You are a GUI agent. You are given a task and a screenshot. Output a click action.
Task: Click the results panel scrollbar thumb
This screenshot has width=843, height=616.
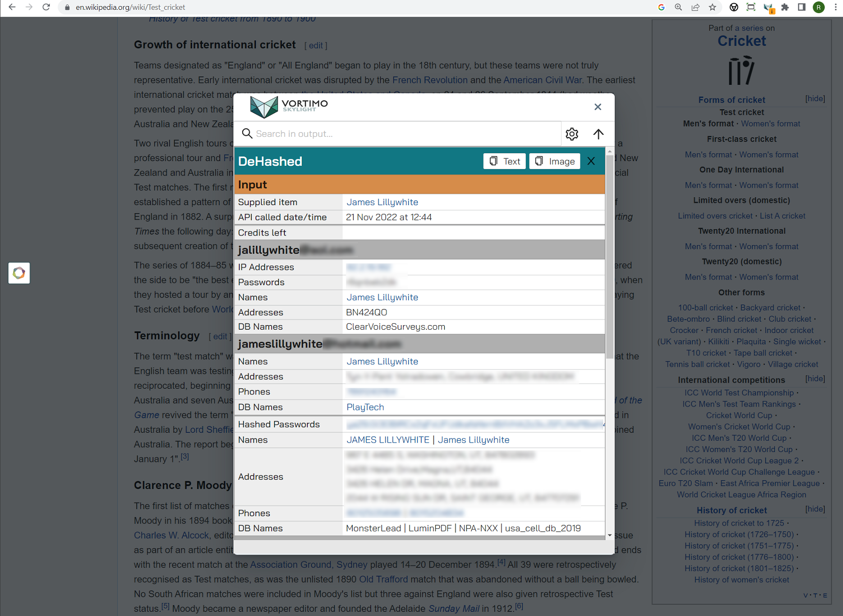pos(610,257)
